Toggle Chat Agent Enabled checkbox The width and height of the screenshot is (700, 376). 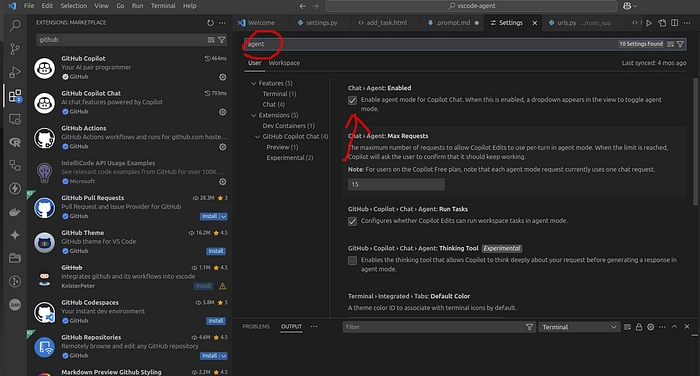352,100
